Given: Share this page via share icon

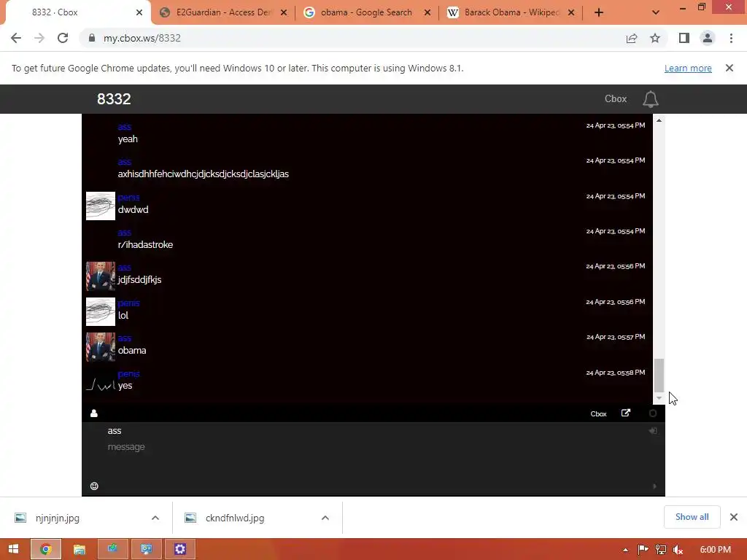Looking at the screenshot, I should (632, 38).
